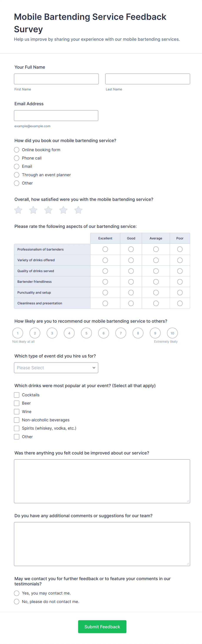Viewport: 202px width, 644px height.
Task: Click the First Name input field
Action: pyautogui.click(x=56, y=79)
